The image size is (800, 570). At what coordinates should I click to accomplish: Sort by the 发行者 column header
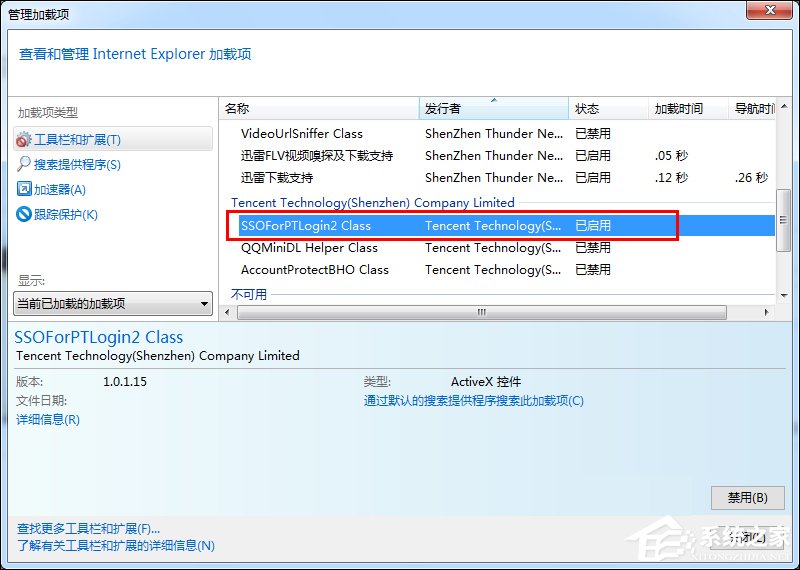coord(493,109)
